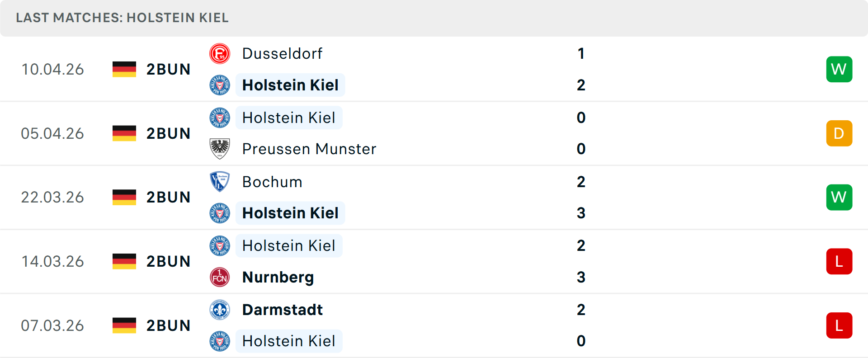This screenshot has width=868, height=358.
Task: Open the Holstein Kiel team name link
Action: click(290, 85)
